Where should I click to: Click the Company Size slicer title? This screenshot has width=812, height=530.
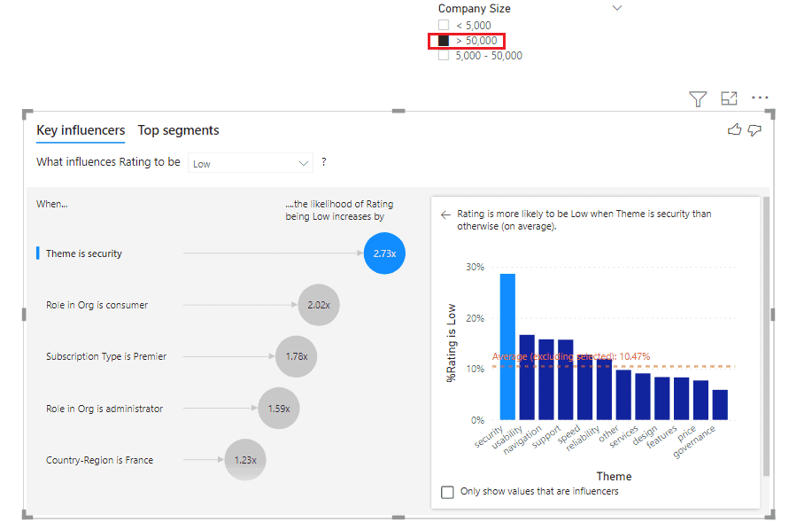tap(475, 8)
